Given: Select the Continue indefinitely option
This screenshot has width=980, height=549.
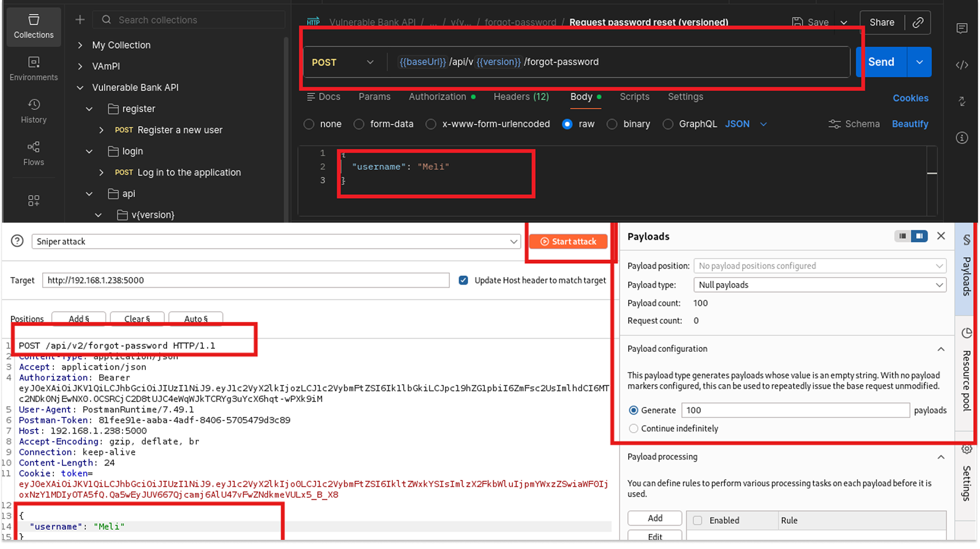Looking at the screenshot, I should 633,429.
